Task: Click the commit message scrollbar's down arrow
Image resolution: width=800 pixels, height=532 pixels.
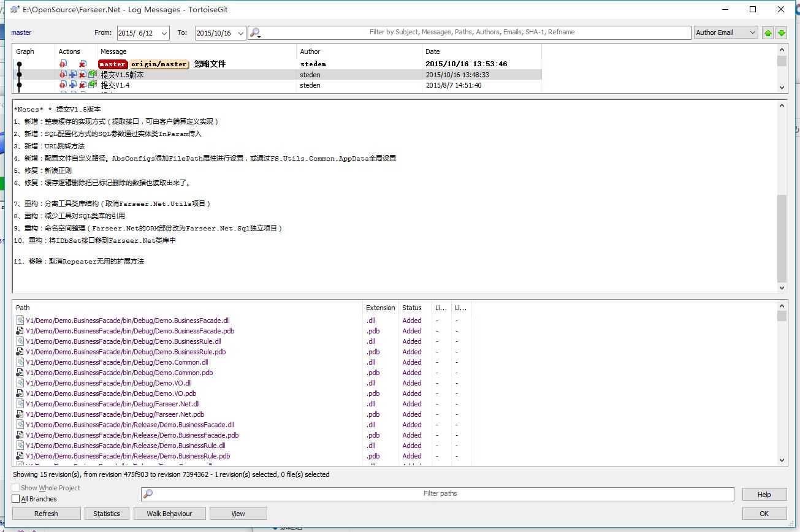Action: pyautogui.click(x=782, y=287)
